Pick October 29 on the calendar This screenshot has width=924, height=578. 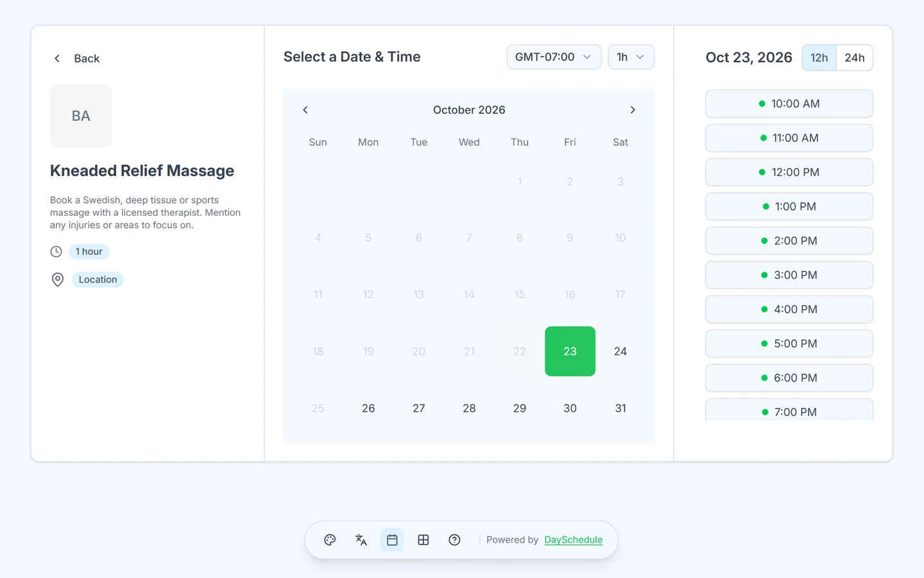click(x=520, y=408)
